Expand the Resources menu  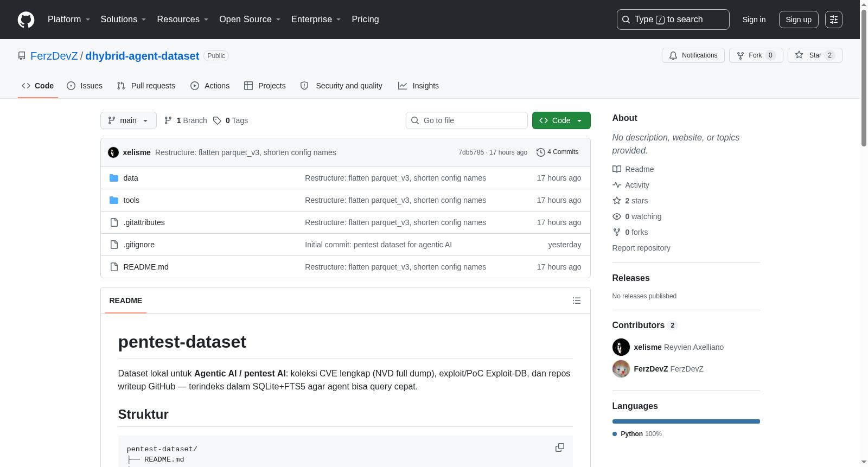(x=183, y=20)
